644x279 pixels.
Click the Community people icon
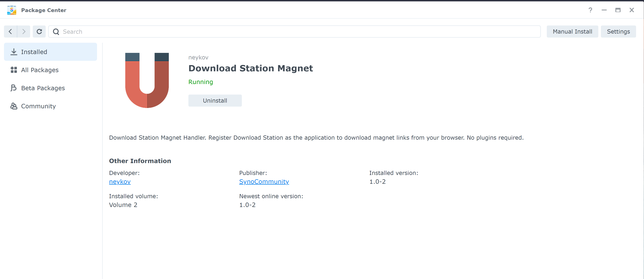pyautogui.click(x=13, y=106)
